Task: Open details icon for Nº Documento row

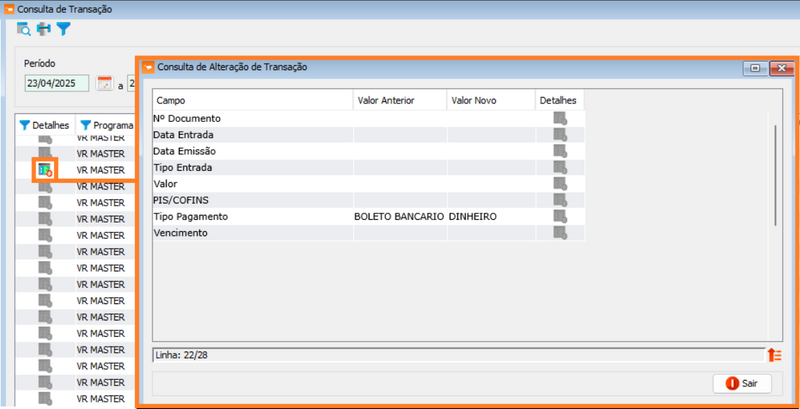Action: tap(560, 118)
